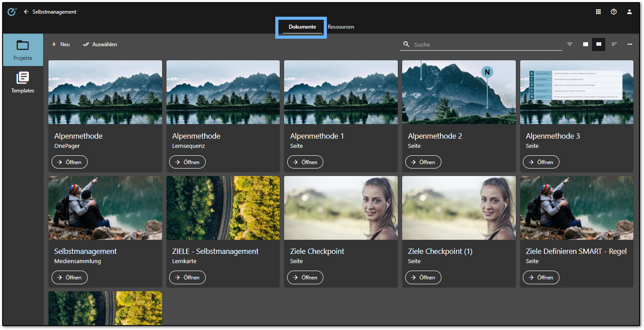
Task: Click the Alpenmethode 3 thumbnail image
Action: [577, 92]
